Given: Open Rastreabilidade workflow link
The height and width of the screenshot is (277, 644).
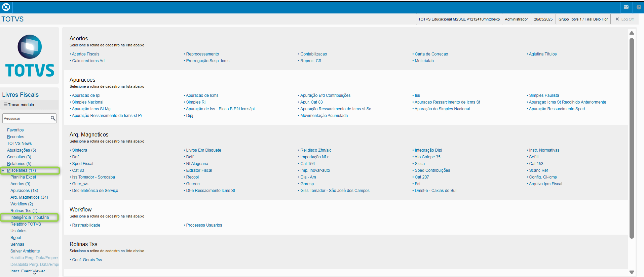Looking at the screenshot, I should [86, 225].
